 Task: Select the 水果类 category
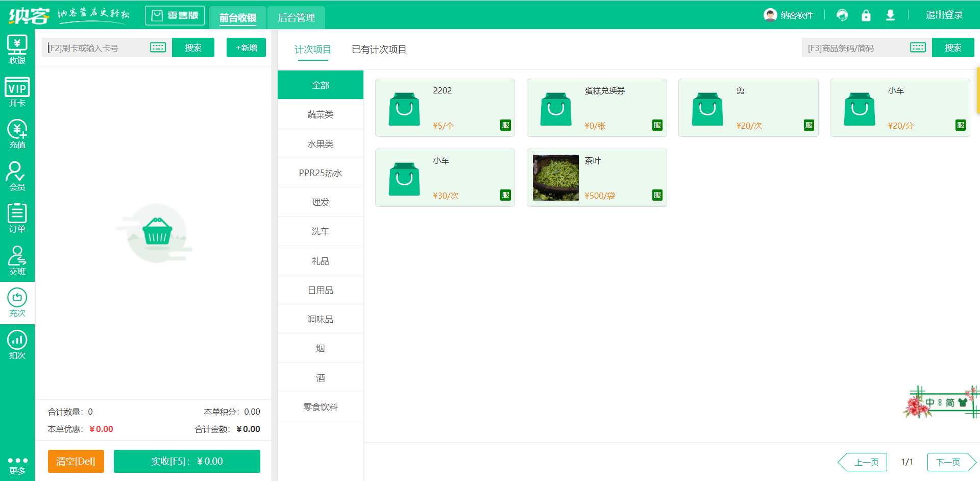coord(320,143)
